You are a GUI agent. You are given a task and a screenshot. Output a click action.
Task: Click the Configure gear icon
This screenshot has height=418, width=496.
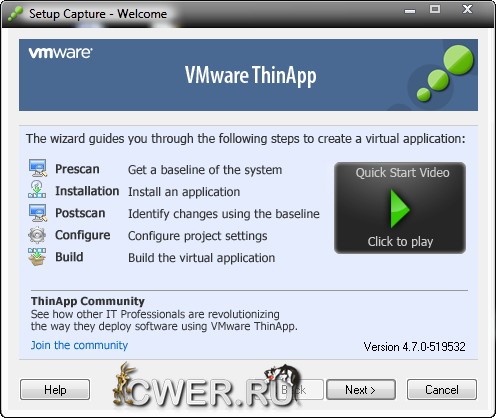pyautogui.click(x=37, y=235)
